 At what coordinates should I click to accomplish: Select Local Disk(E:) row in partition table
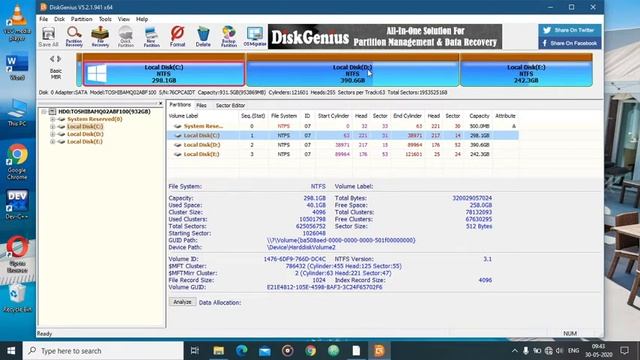343,154
